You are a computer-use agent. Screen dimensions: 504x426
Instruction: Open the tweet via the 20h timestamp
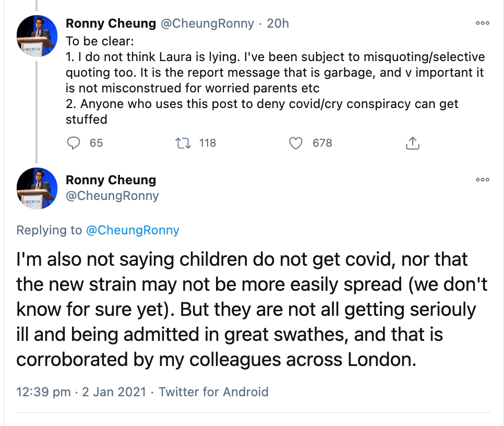point(278,23)
